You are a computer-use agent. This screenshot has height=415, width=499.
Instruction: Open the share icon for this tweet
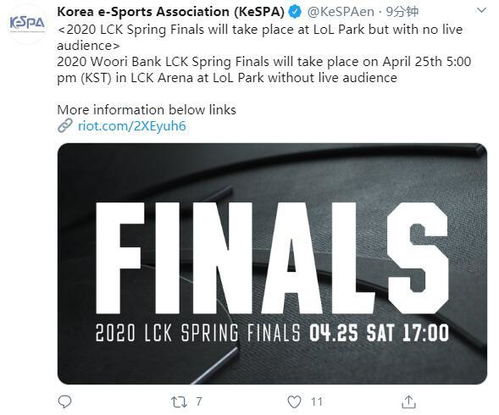[x=409, y=402]
